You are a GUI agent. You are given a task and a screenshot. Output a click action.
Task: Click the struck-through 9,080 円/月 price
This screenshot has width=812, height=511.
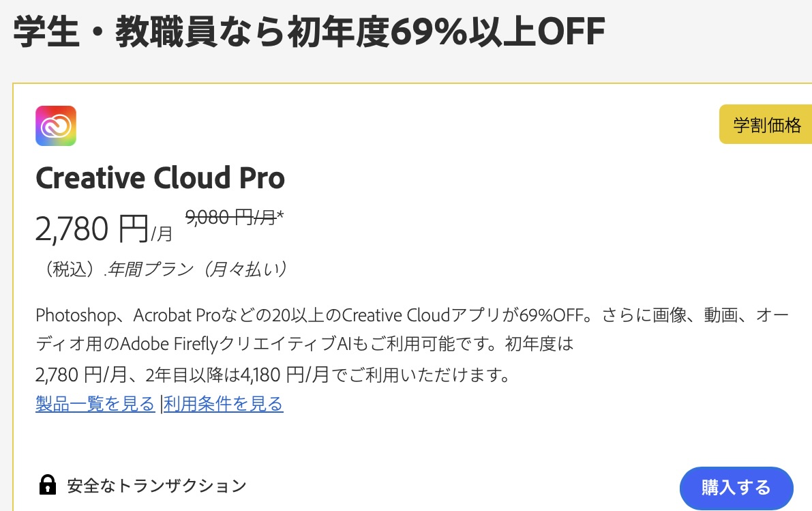coord(230,218)
